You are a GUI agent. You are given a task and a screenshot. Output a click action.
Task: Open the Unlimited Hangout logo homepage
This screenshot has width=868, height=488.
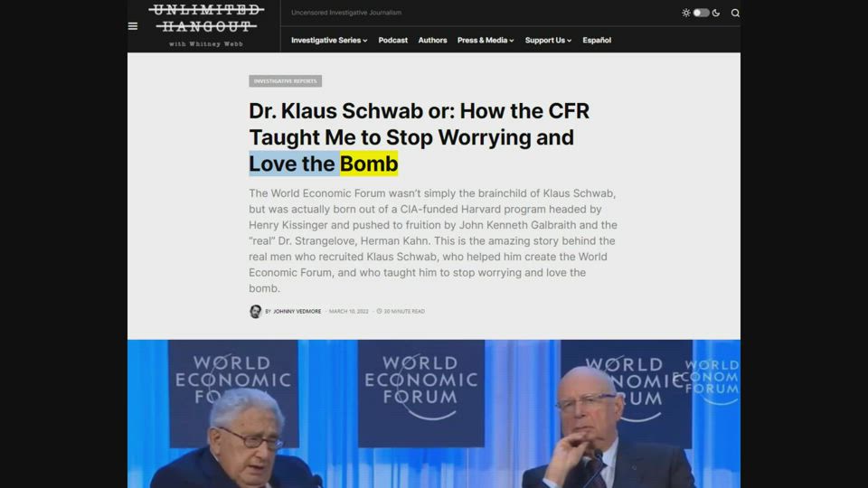[206, 25]
